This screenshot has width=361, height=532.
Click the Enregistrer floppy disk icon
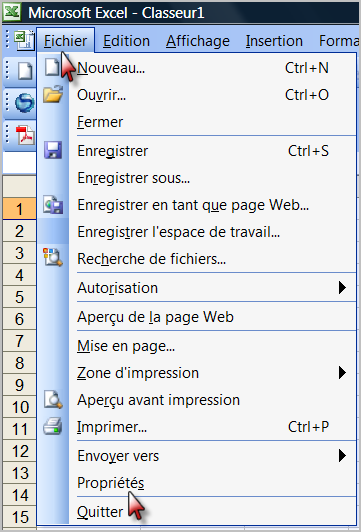(x=53, y=150)
